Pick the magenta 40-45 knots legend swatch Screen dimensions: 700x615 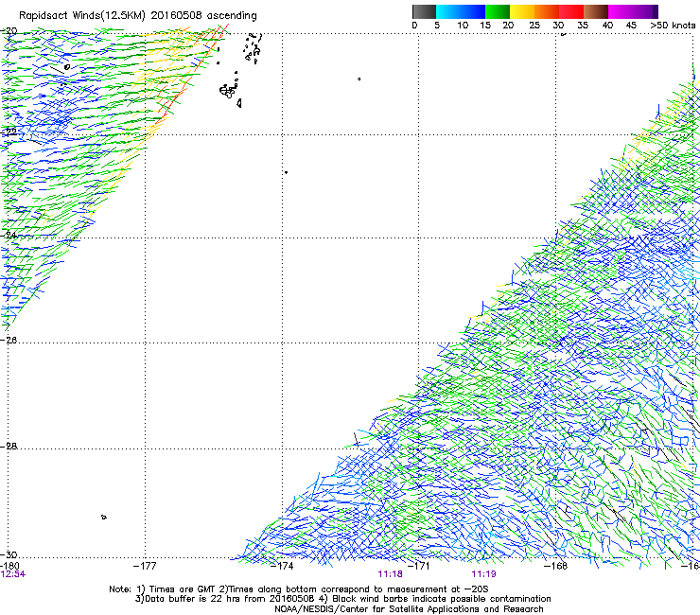coord(621,11)
